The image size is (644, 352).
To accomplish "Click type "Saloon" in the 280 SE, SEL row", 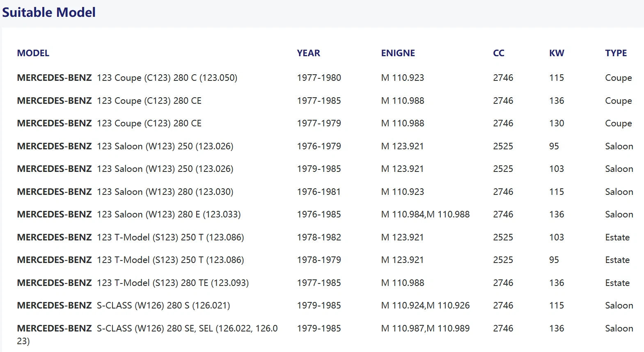I will point(619,328).
